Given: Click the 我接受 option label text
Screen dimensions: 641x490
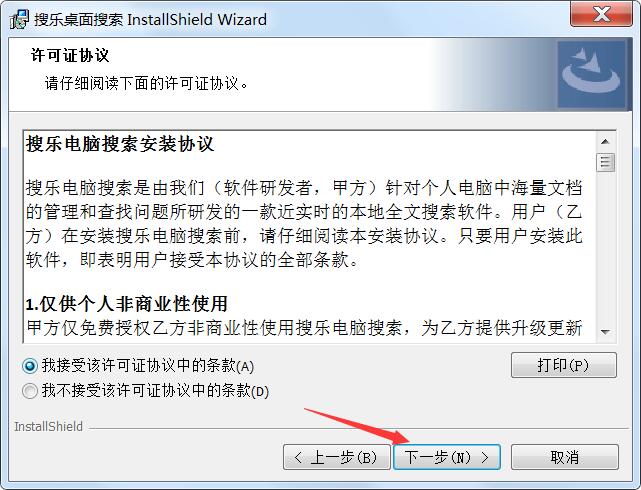Looking at the screenshot, I should point(148,365).
